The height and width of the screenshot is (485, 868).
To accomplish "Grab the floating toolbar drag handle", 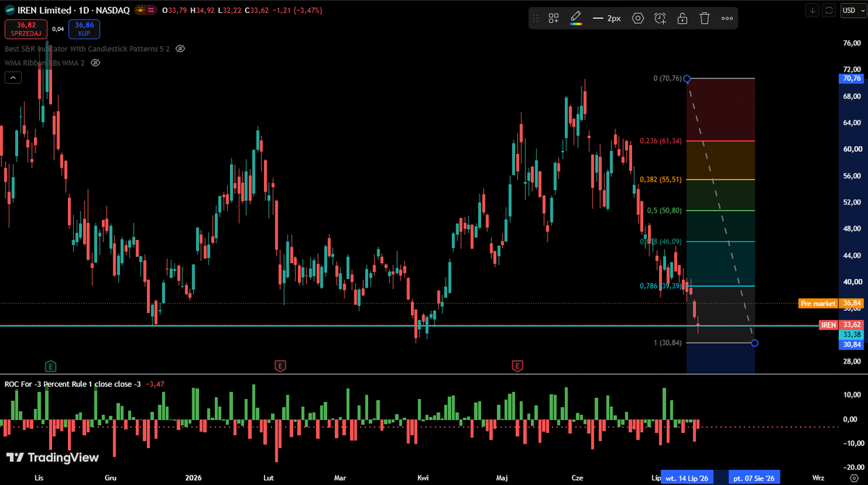I will 535,18.
